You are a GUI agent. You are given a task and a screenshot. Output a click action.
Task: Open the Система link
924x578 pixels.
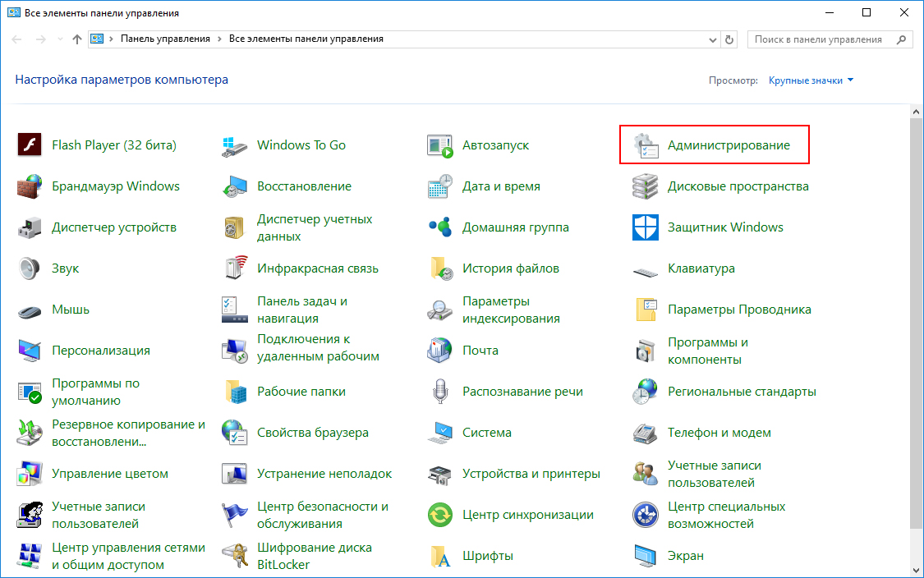486,433
